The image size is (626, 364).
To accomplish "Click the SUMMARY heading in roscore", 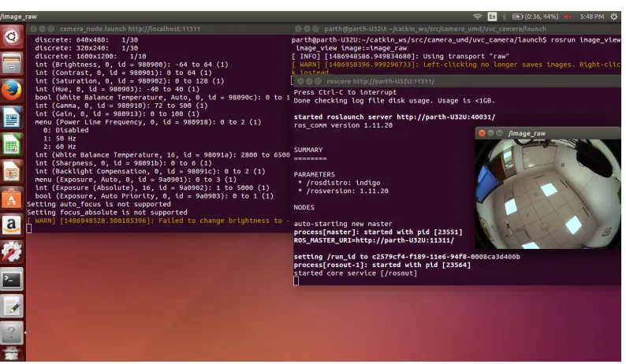I will click(308, 150).
